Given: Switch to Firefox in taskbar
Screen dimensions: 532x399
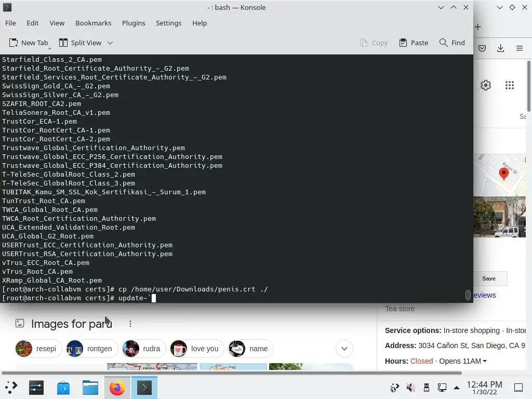Looking at the screenshot, I should pyautogui.click(x=117, y=388).
